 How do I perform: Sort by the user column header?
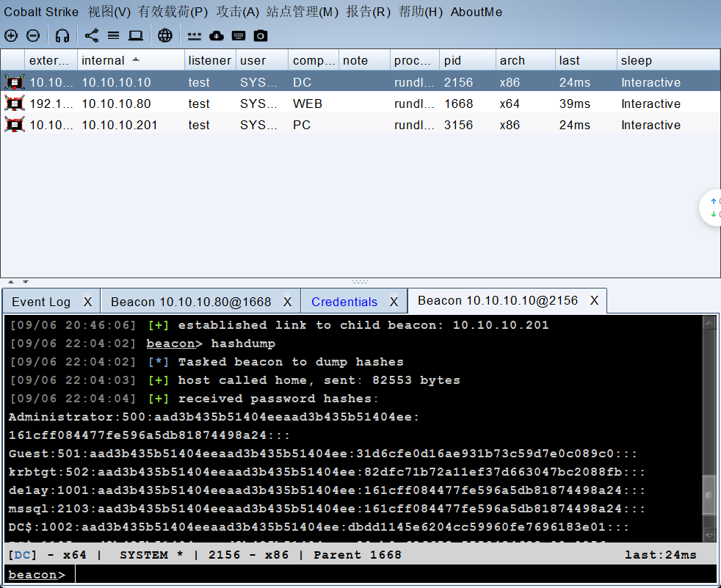click(x=262, y=60)
